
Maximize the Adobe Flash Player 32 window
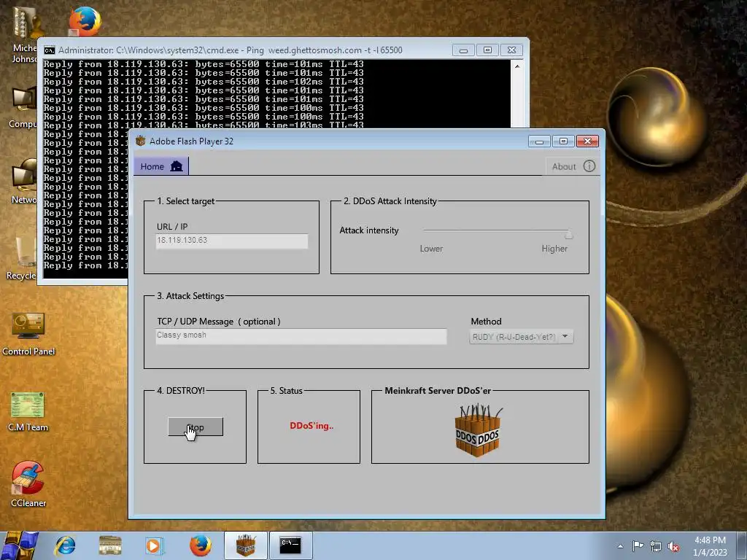coord(563,141)
